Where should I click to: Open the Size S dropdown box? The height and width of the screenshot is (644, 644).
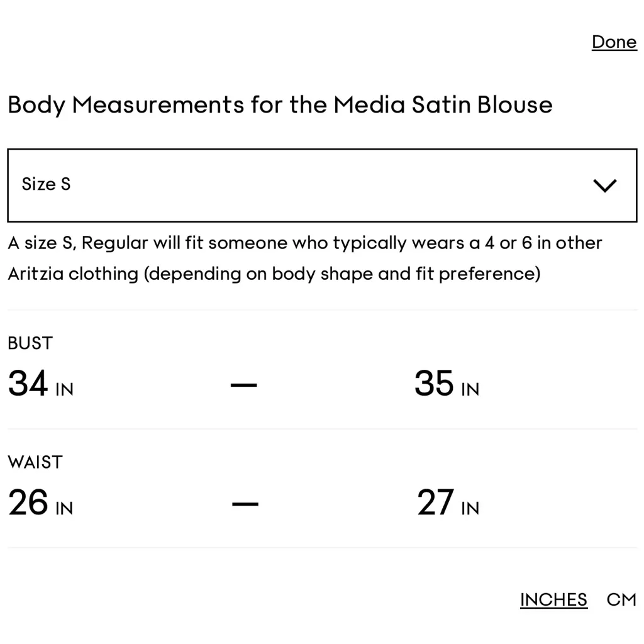(322, 186)
